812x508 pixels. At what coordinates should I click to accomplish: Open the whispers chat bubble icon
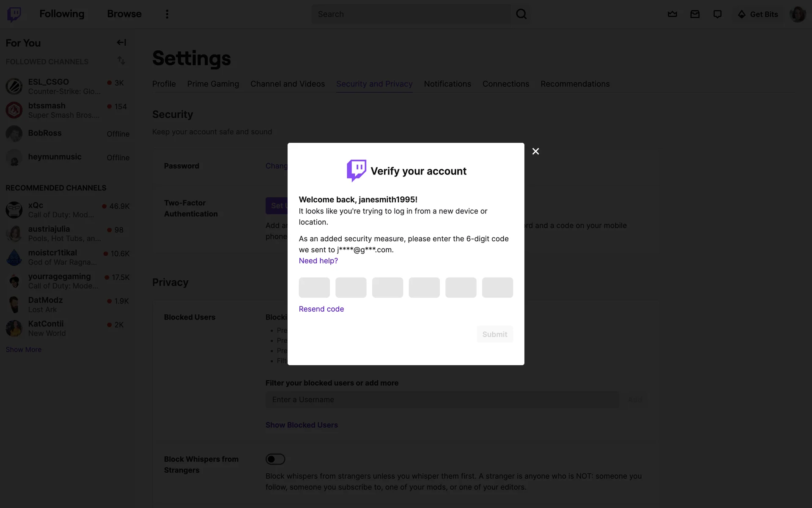(x=717, y=14)
